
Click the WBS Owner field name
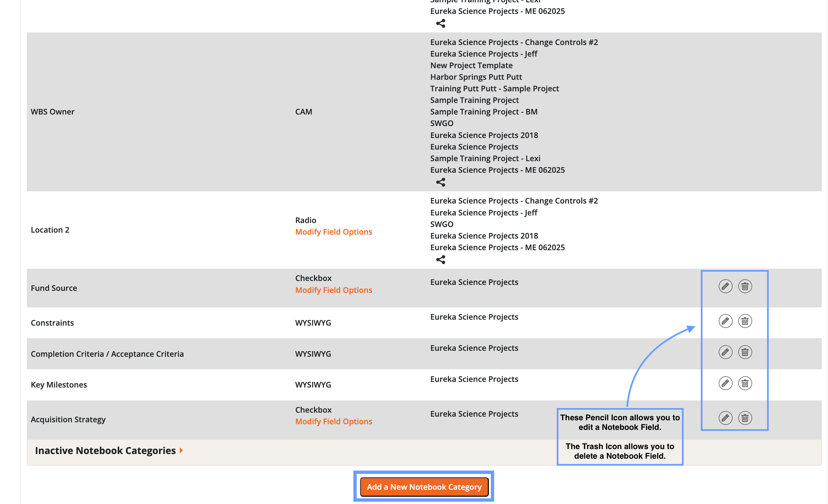point(52,112)
